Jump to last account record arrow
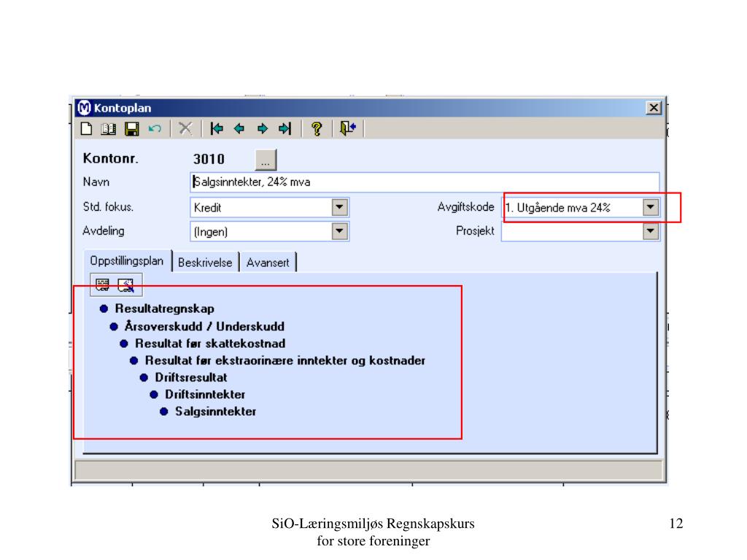The image size is (747, 560). point(285,129)
